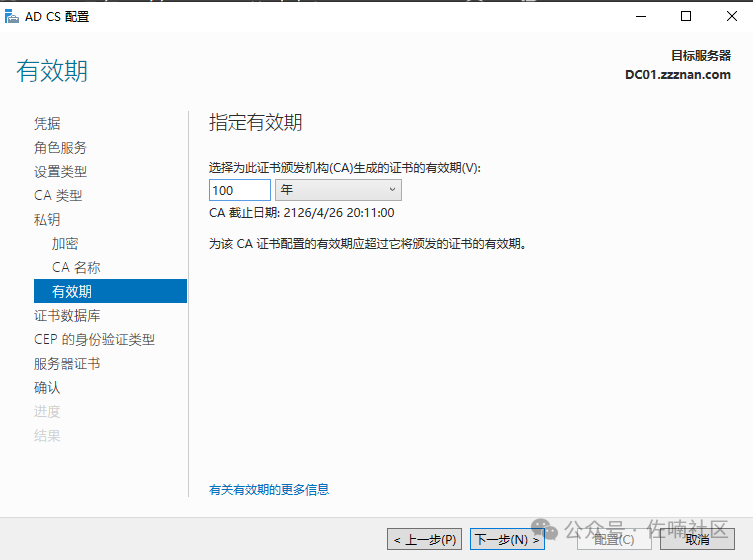Select 角色服务 in the wizard sidebar
This screenshot has width=753, height=560.
(60, 147)
